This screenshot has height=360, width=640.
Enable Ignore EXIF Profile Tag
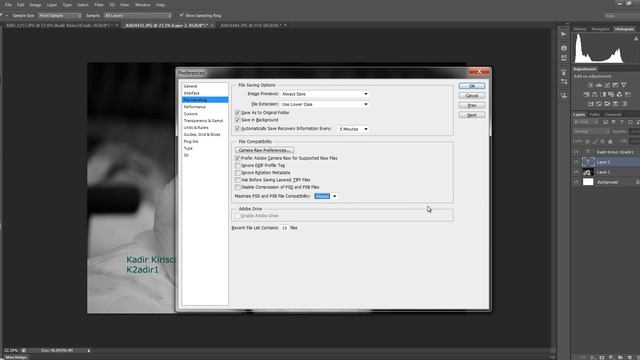[238, 165]
